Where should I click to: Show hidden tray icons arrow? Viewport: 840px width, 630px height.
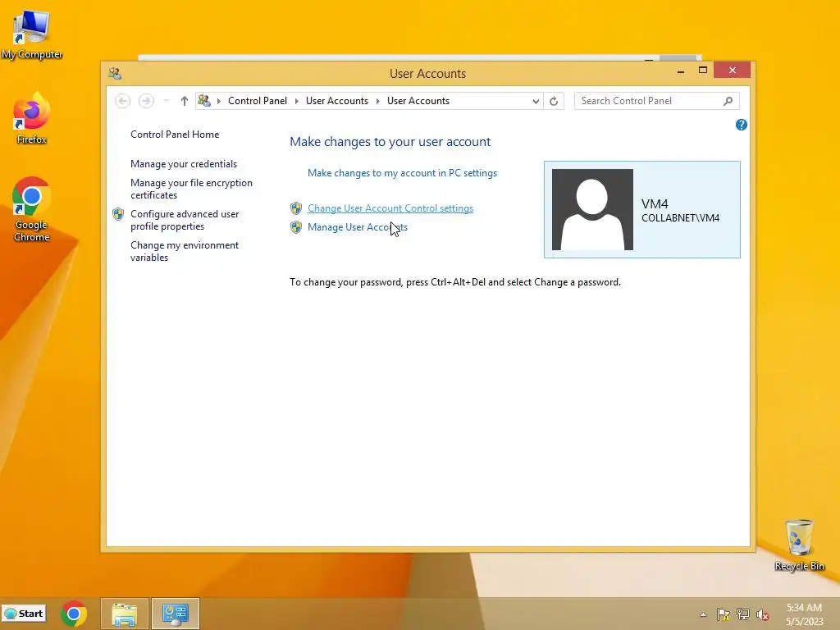(x=703, y=614)
